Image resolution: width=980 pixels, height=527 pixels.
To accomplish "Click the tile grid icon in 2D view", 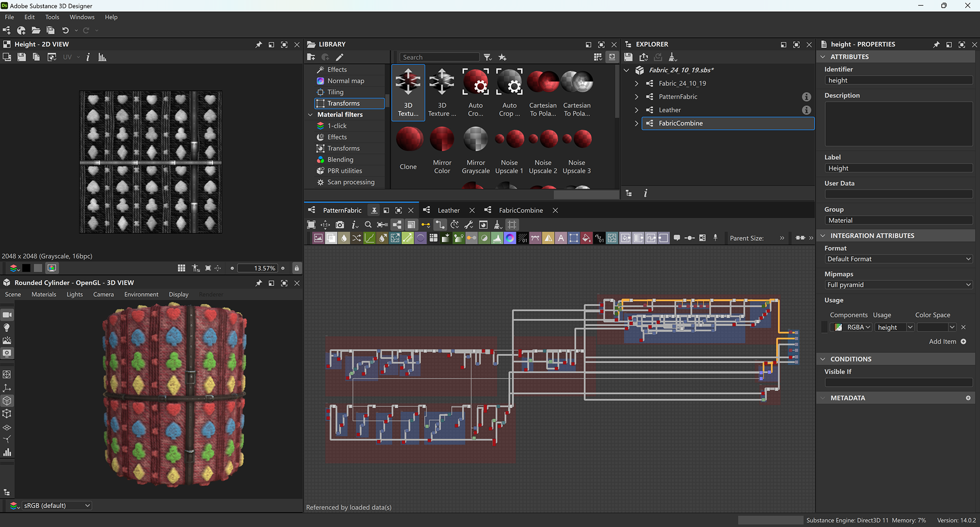I will click(181, 268).
